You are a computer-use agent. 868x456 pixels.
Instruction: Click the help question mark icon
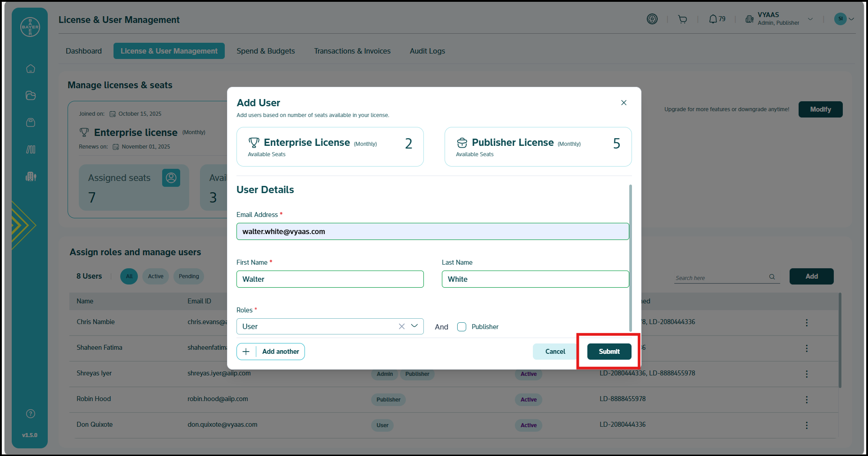click(x=31, y=414)
